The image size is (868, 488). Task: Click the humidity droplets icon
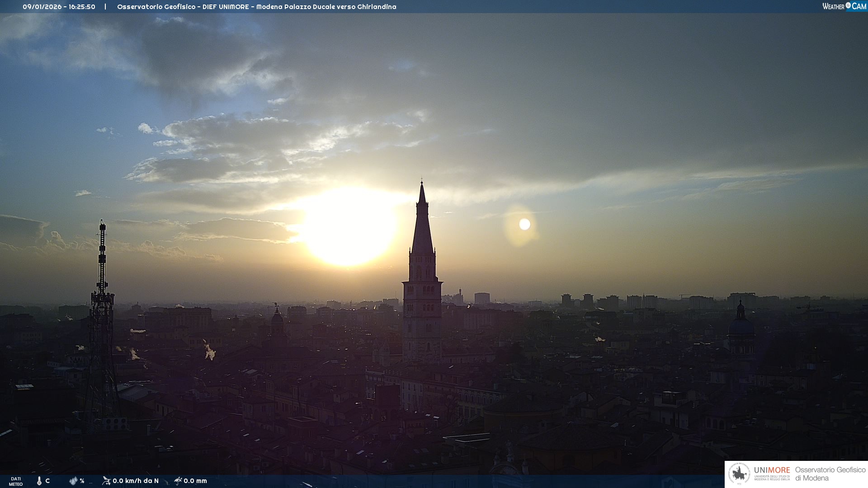coord(73,481)
